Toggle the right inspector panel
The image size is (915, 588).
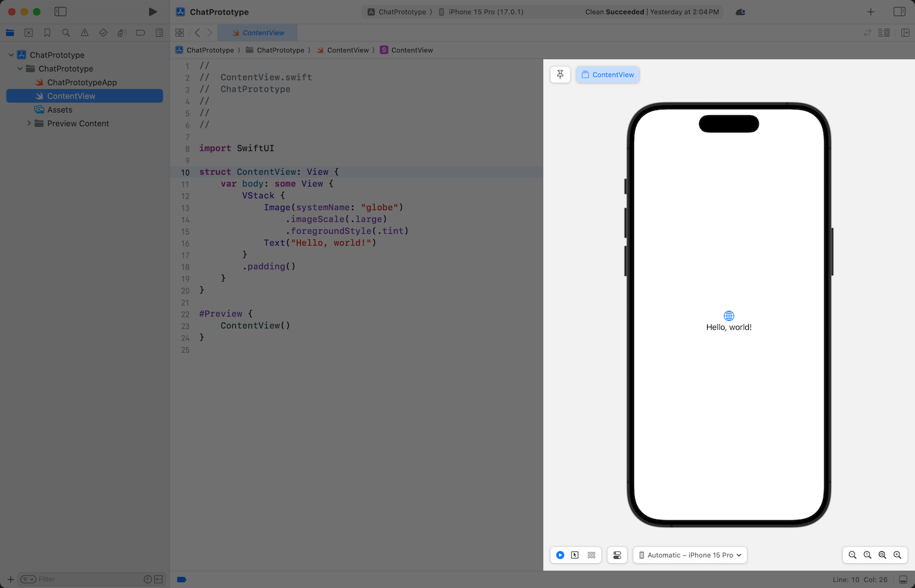899,12
